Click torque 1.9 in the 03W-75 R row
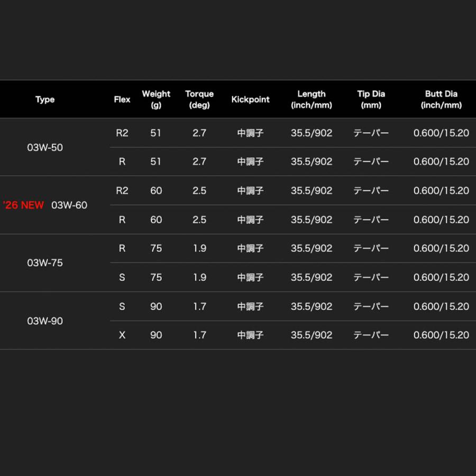Image resolution: width=476 pixels, height=476 pixels. 200,249
